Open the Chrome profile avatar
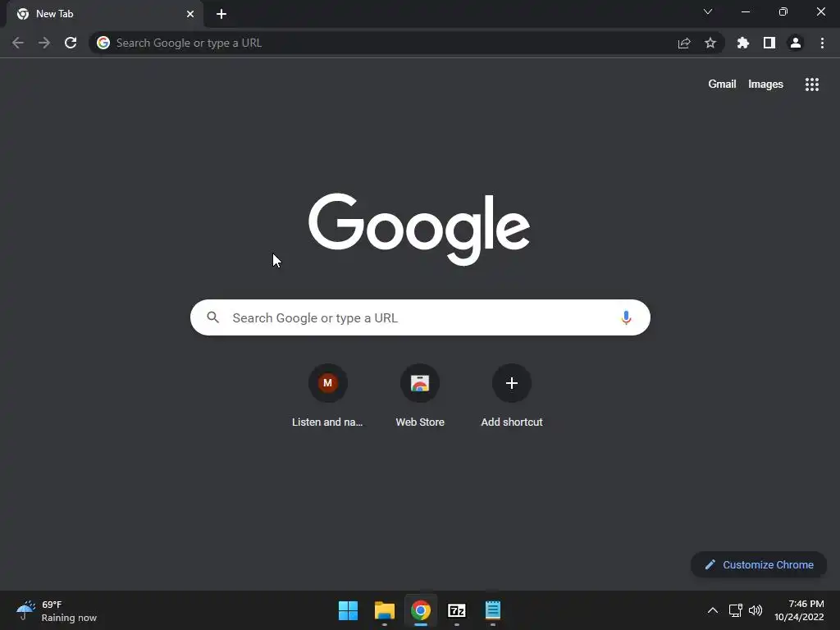The image size is (840, 630). tap(796, 43)
